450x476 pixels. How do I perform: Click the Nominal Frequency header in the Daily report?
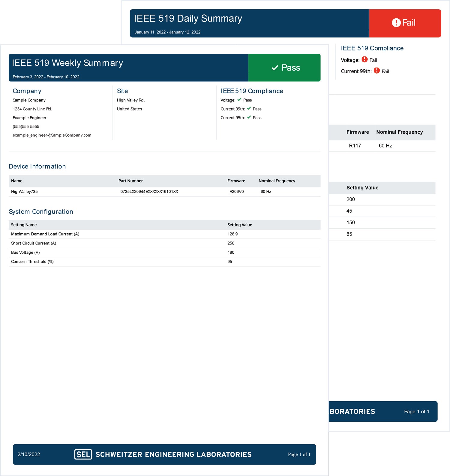(x=400, y=132)
